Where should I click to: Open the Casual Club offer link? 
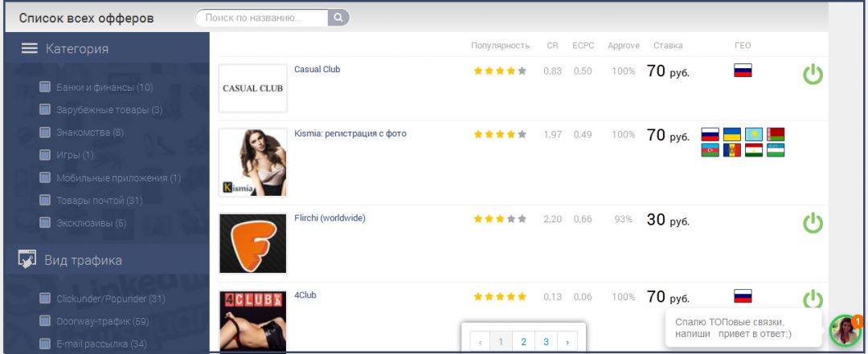point(317,70)
